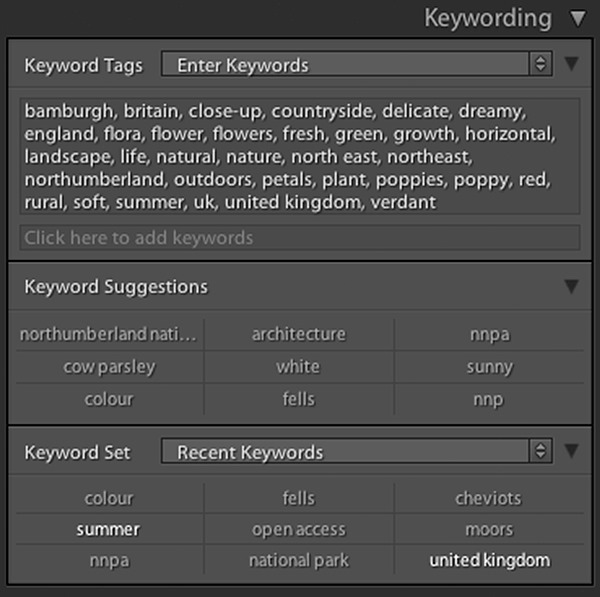
Task: Toggle the 'summer' keyword in Keyword Set
Action: (x=109, y=529)
